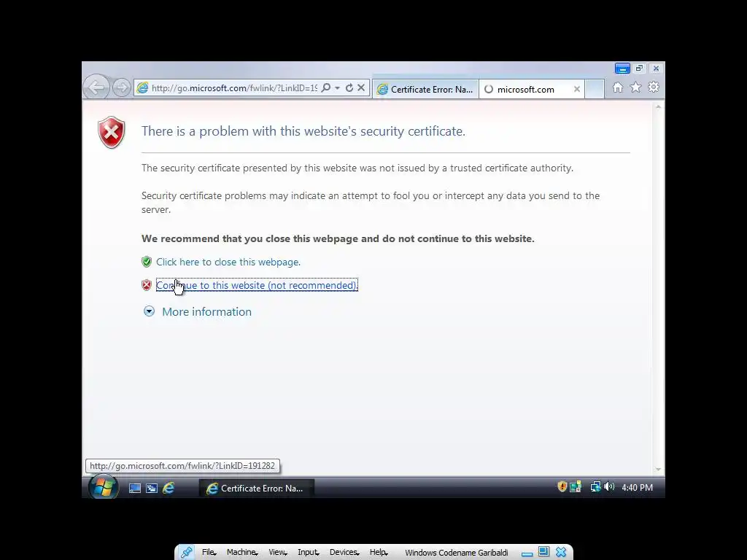Expand the More information section
Image resolution: width=747 pixels, height=560 pixels.
(x=149, y=311)
